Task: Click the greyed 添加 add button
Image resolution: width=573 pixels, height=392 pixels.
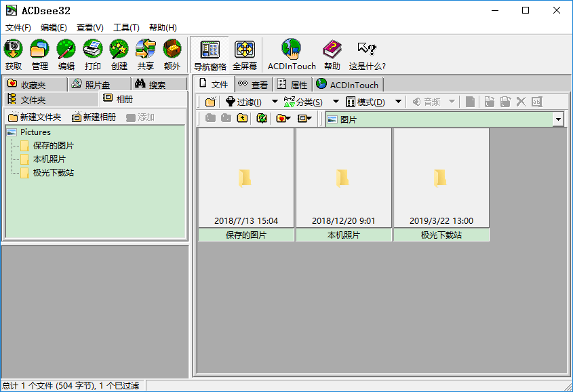Action: tap(140, 117)
